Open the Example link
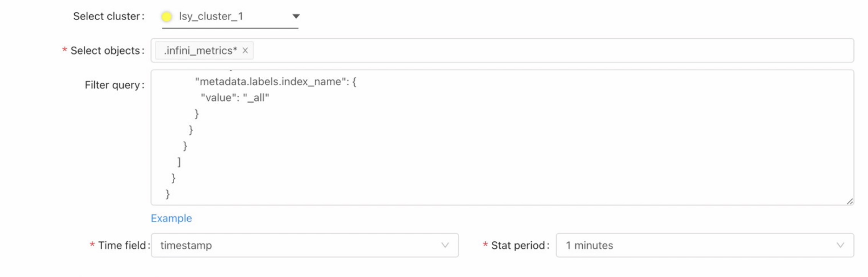Image resolution: width=868 pixels, height=277 pixels. point(171,218)
